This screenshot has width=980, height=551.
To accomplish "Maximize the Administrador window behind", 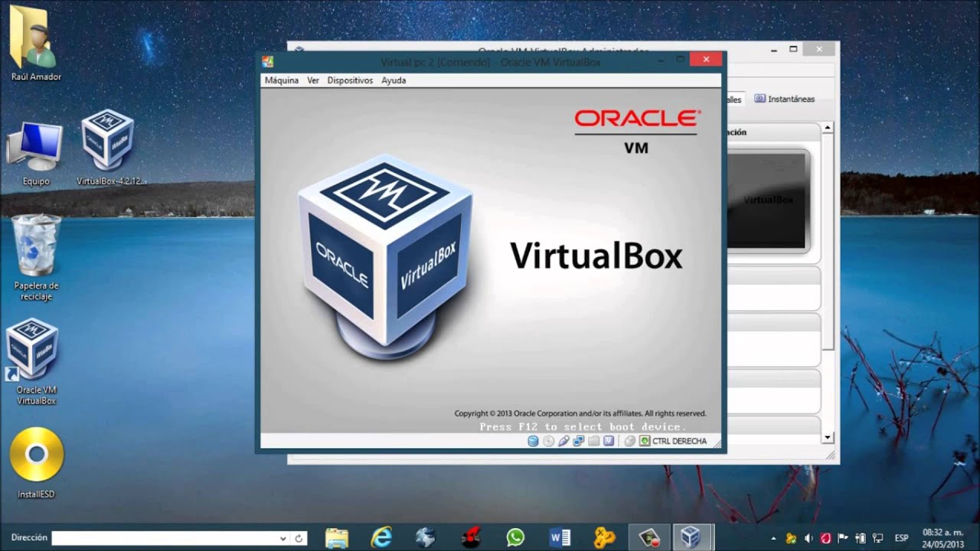I will (x=793, y=50).
